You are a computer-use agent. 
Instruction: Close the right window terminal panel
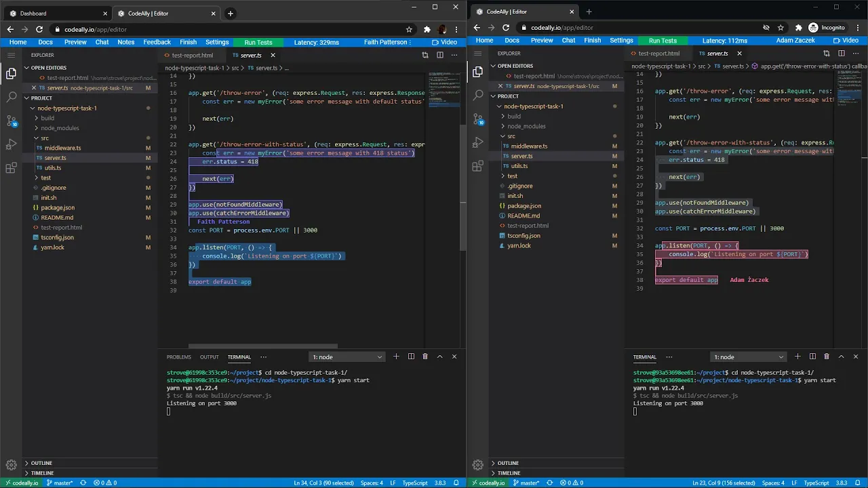856,357
